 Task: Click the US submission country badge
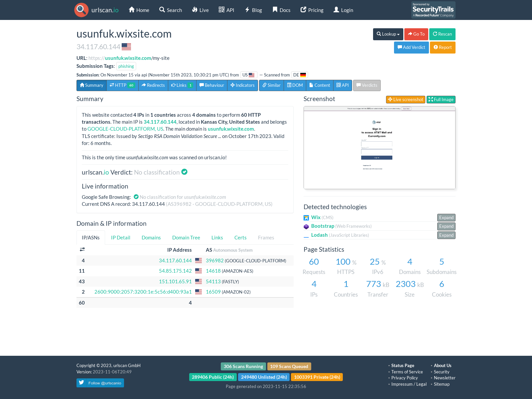[x=248, y=75]
